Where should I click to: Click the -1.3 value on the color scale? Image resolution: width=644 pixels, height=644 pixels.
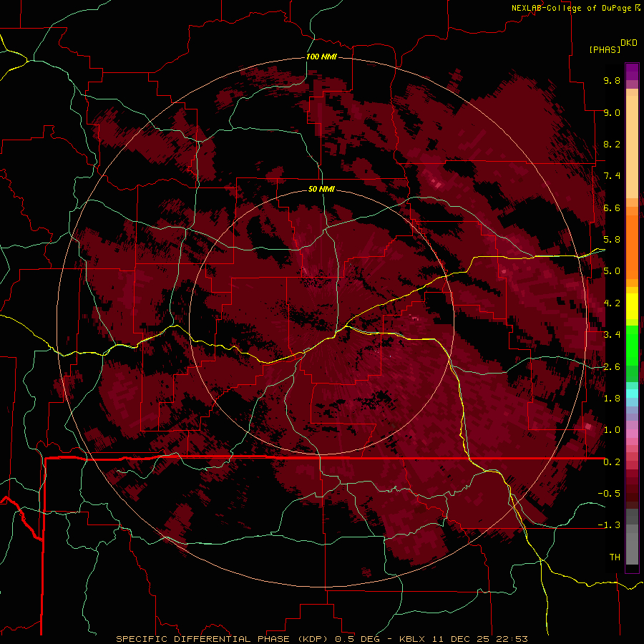(x=609, y=525)
